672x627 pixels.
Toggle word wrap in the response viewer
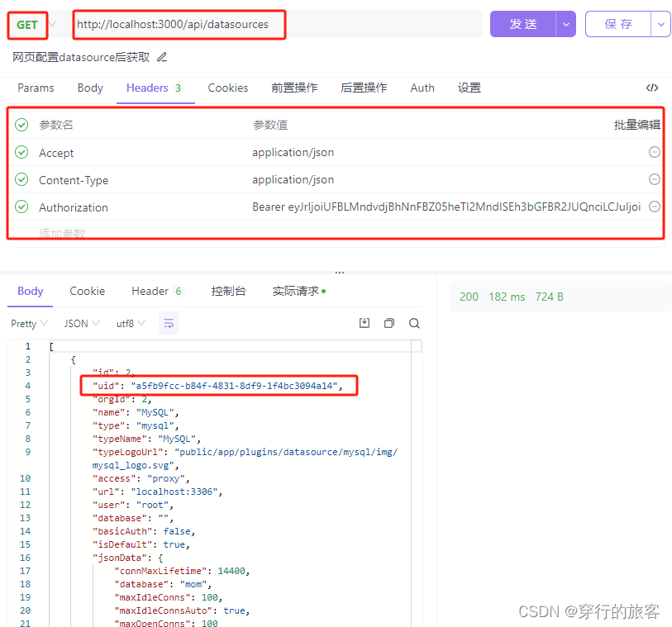(169, 323)
